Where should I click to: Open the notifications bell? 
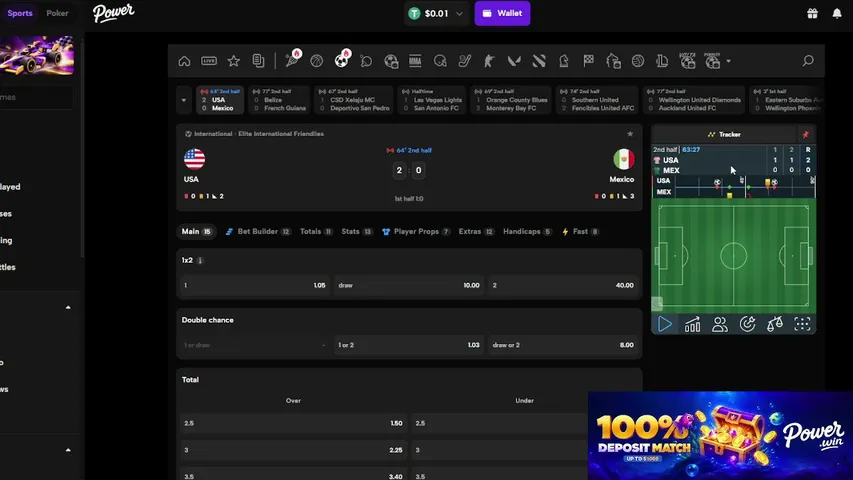tap(837, 14)
